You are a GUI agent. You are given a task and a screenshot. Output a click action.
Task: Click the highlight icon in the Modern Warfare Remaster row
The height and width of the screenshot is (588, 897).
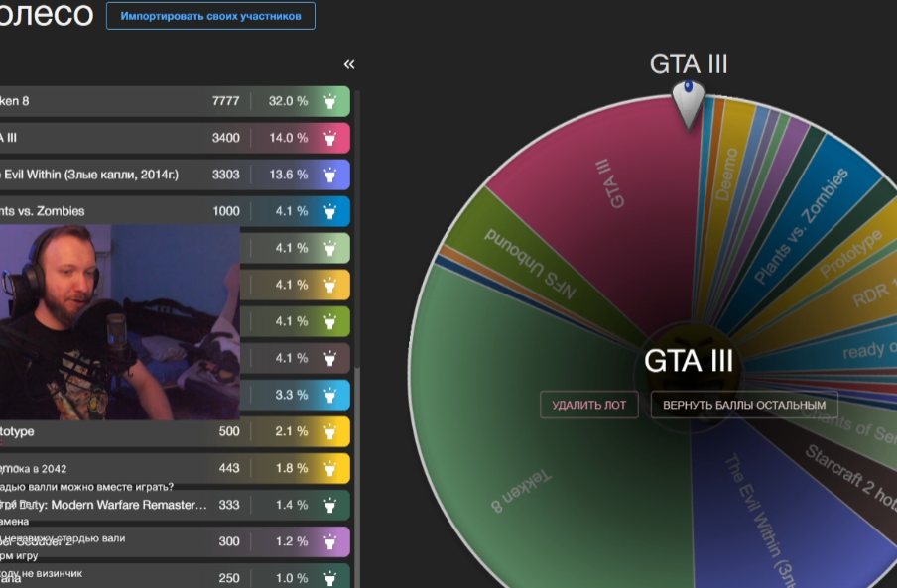[330, 505]
